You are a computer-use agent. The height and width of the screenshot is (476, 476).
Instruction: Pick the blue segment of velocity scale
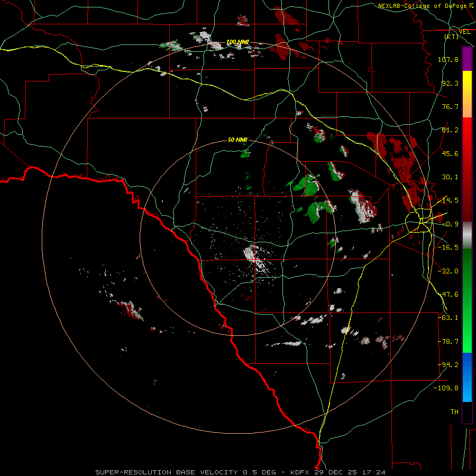tap(467, 377)
